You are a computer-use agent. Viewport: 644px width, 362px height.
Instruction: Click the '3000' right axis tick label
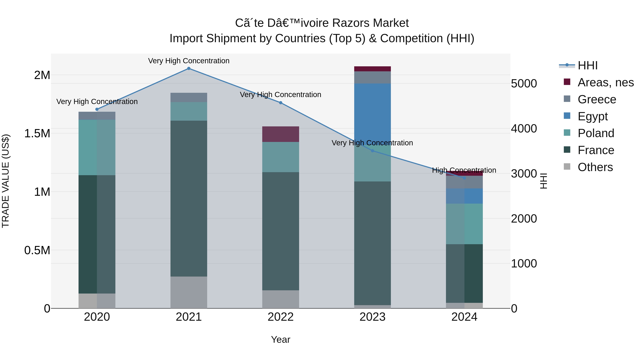(524, 174)
